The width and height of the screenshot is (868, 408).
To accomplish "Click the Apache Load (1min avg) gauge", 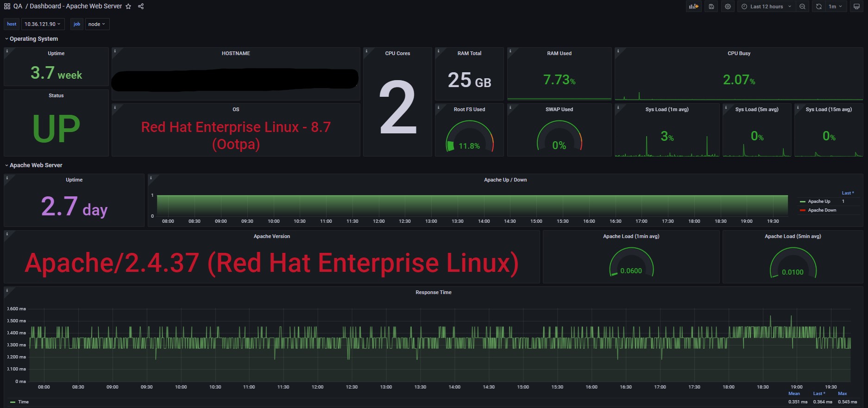I will tap(631, 262).
